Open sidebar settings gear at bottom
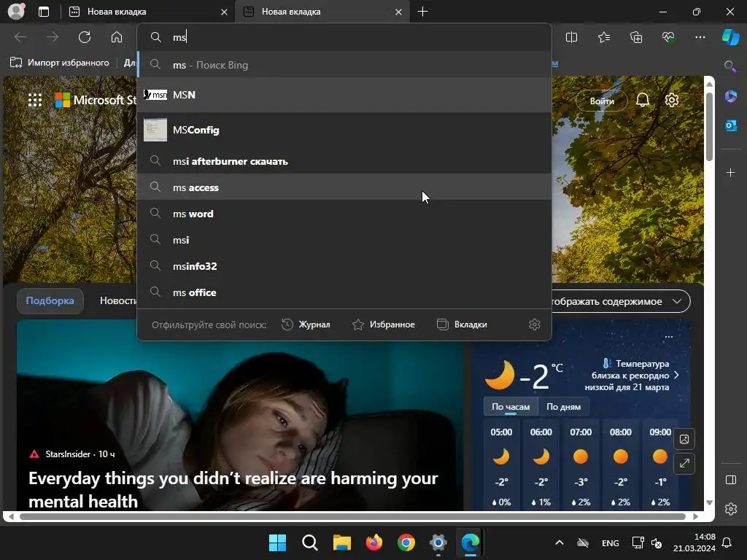Image resolution: width=747 pixels, height=560 pixels. tap(731, 509)
